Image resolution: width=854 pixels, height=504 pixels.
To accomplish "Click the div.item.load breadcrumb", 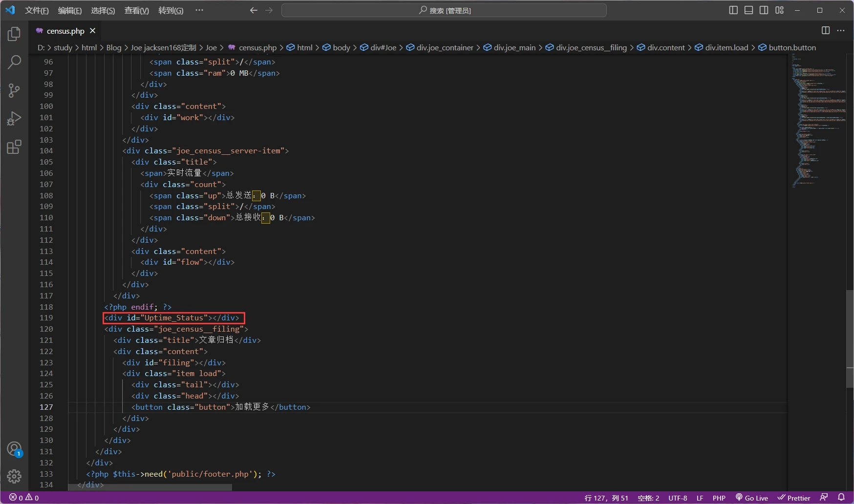I will tap(721, 47).
